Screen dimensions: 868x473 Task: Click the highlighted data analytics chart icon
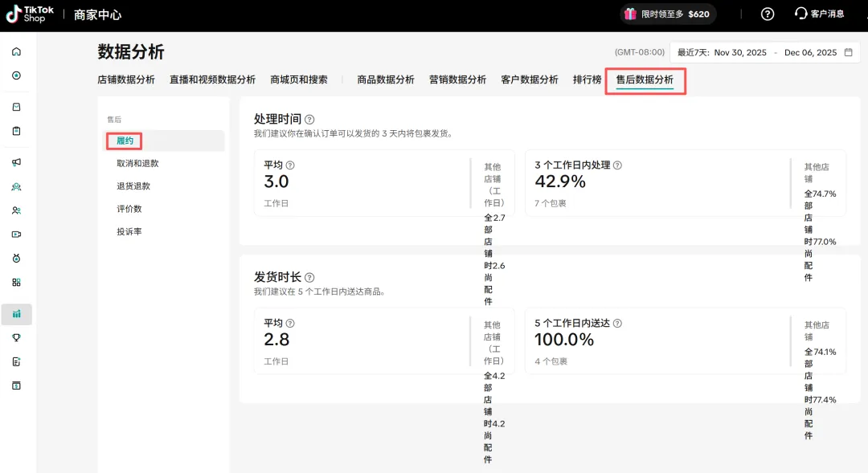pos(16,314)
